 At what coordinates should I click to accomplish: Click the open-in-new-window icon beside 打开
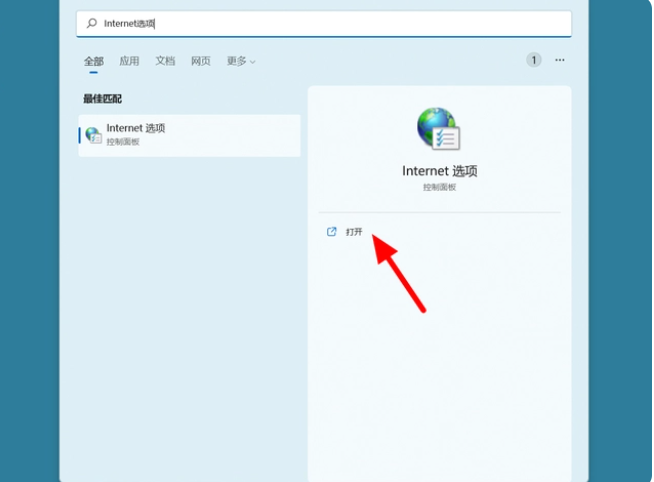331,232
